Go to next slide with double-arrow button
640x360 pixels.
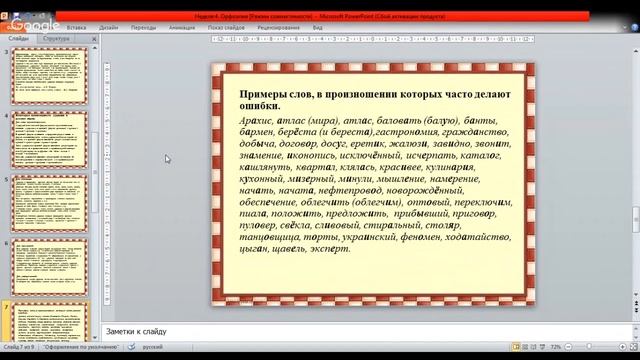pos(636,311)
